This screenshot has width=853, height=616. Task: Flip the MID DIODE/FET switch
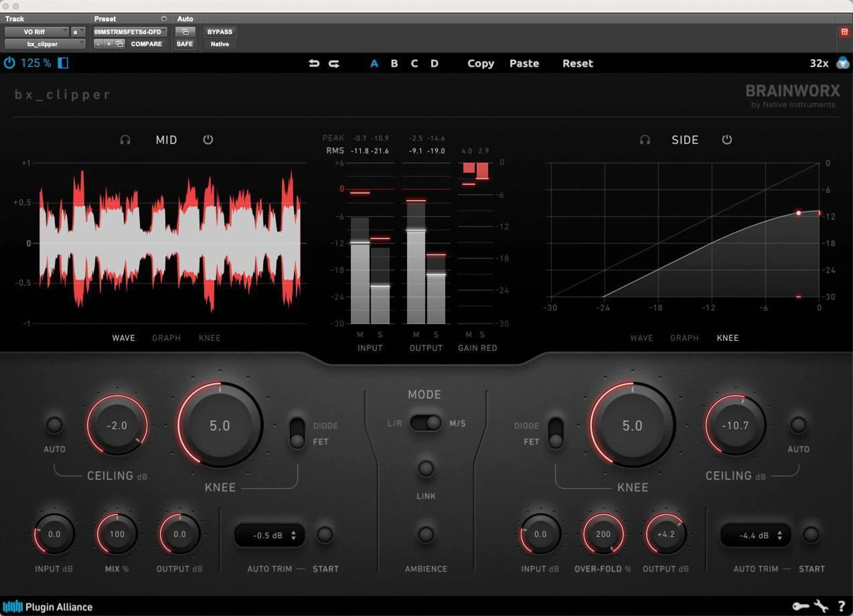pyautogui.click(x=297, y=433)
